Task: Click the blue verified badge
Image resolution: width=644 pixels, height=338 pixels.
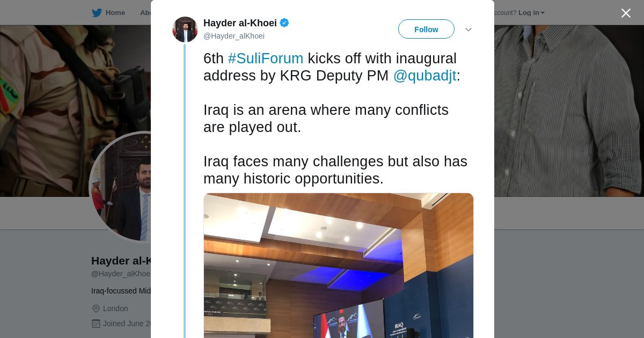Action: coord(284,23)
